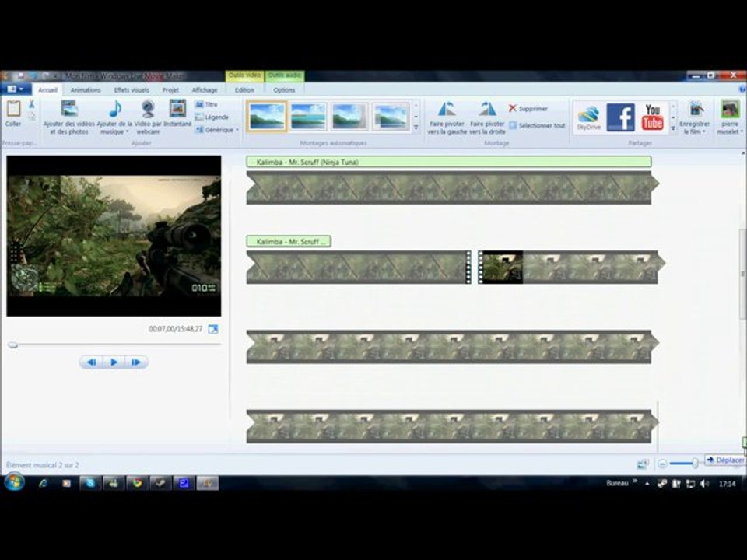Step to the next frame
This screenshot has width=747, height=560.
pyautogui.click(x=135, y=362)
